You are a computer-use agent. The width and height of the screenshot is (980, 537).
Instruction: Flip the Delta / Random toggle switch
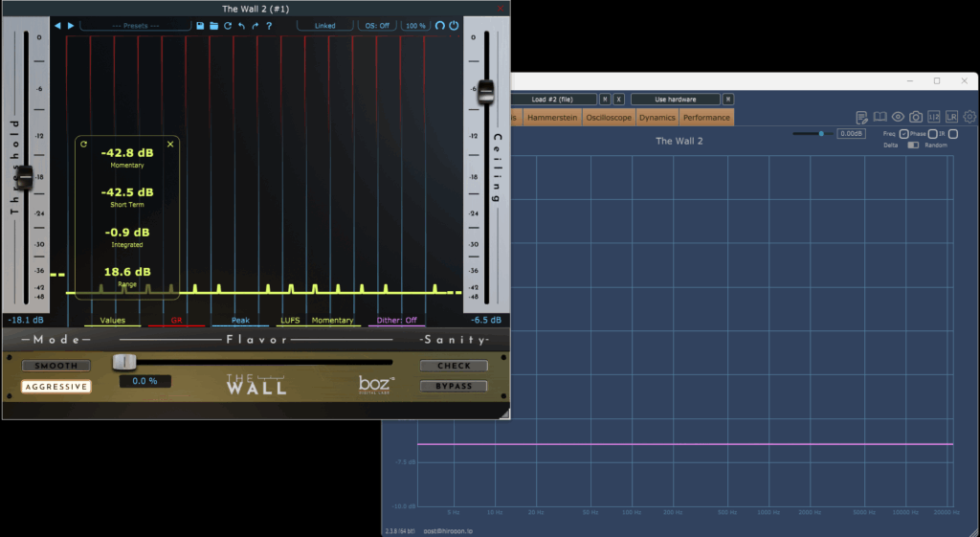click(913, 145)
